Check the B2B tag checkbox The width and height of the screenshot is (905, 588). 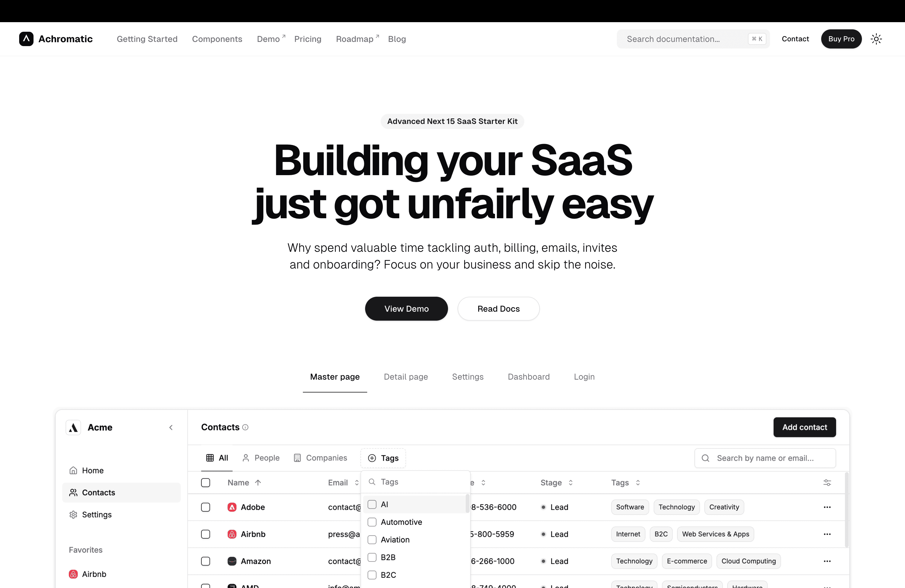(372, 557)
